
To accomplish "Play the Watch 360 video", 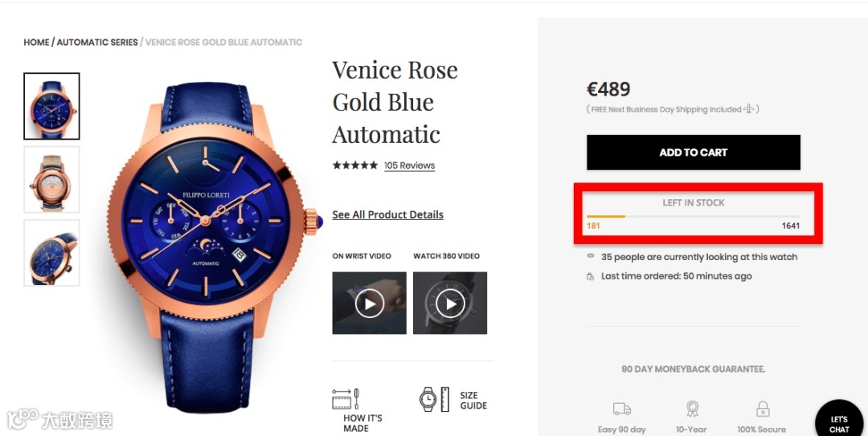I will click(x=450, y=304).
